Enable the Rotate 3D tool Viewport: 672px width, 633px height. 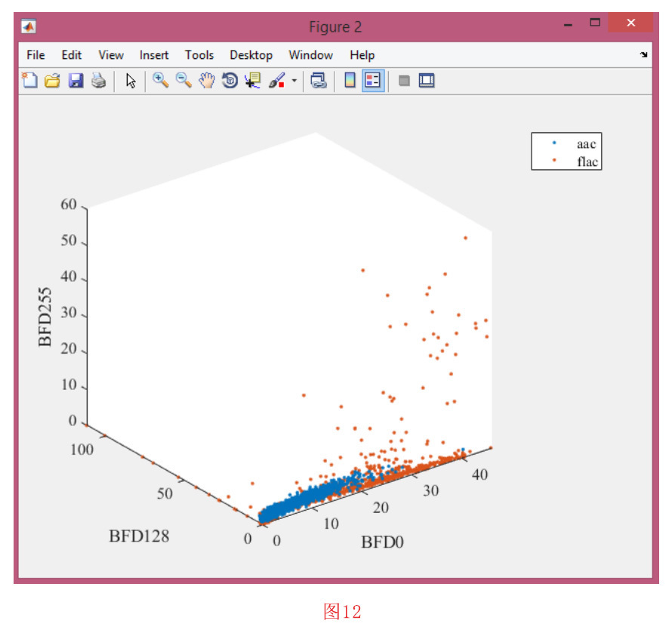coord(230,80)
